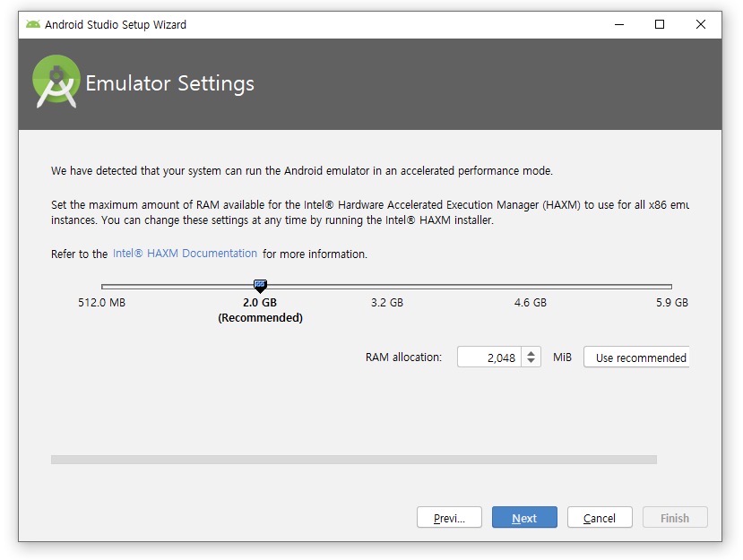Minimize the Setup Wizard window
This screenshot has width=743, height=560.
[619, 24]
